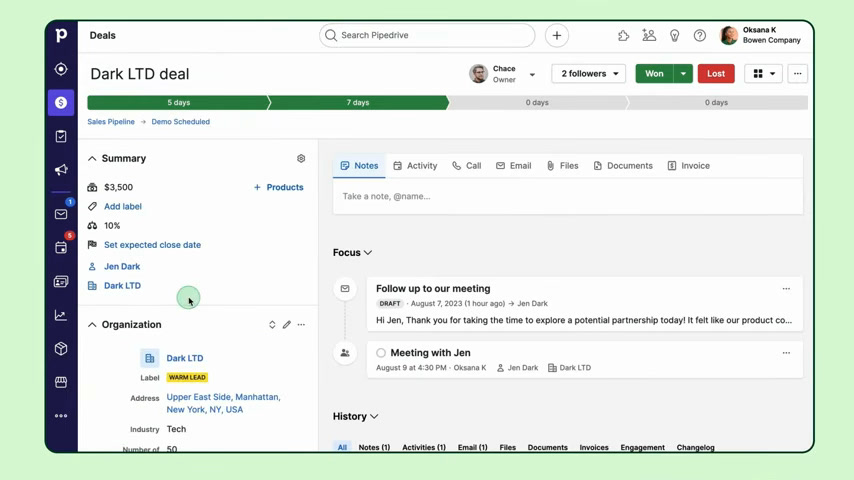The image size is (854, 480).
Task: Open the Upper East Side address link
Action: [223, 403]
